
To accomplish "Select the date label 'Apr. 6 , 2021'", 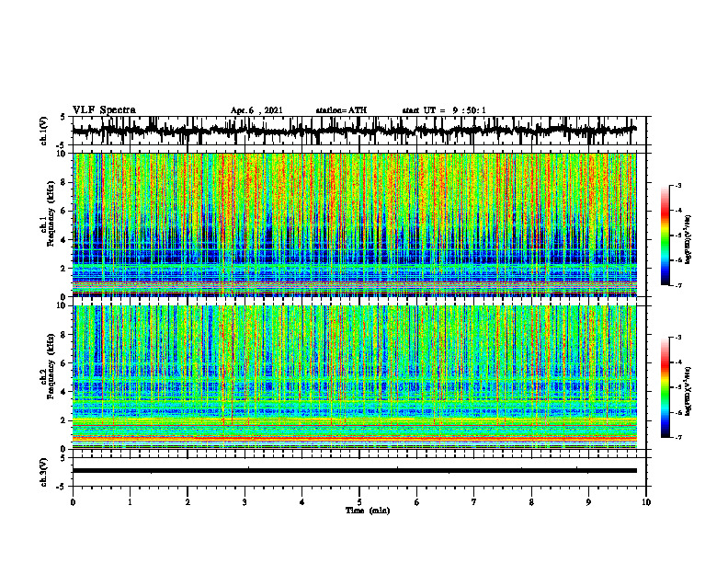I will [256, 110].
